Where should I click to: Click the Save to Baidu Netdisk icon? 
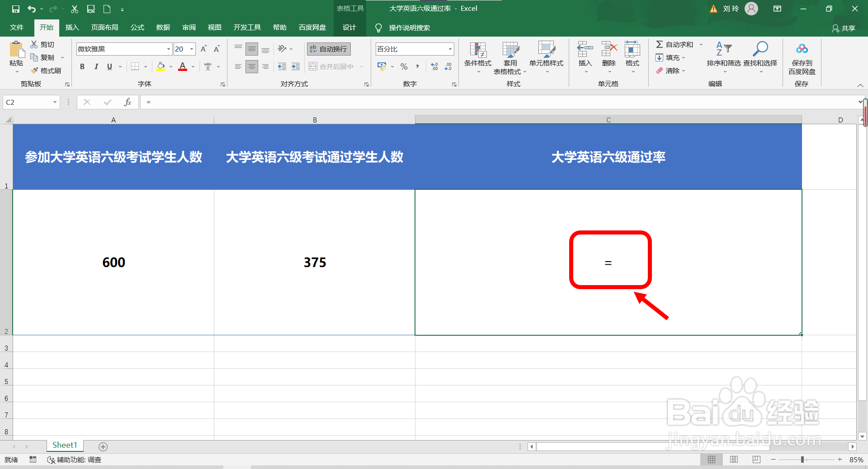pyautogui.click(x=802, y=49)
